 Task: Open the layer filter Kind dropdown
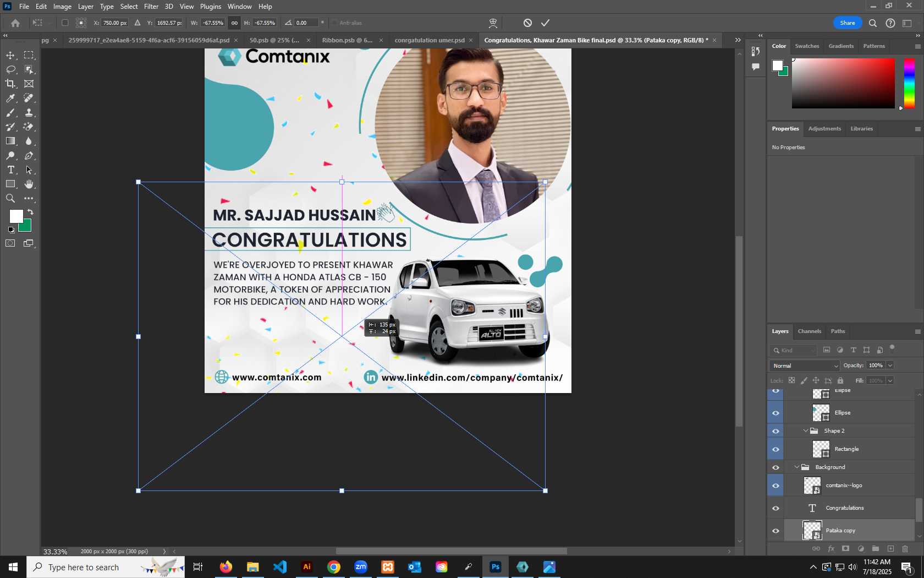point(794,350)
